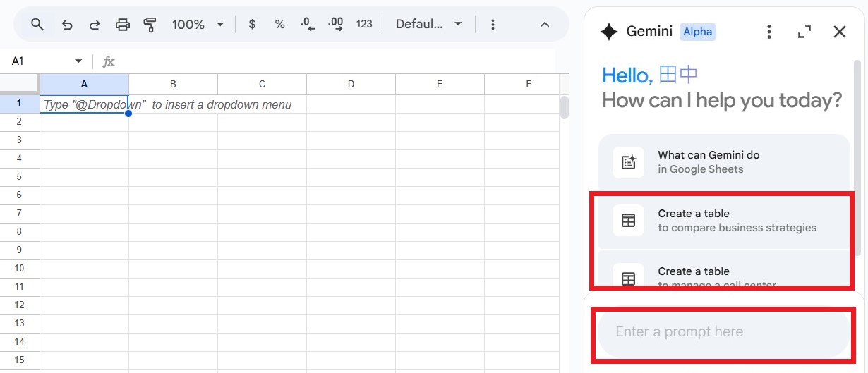Format as currency with dollar icon

pos(252,25)
